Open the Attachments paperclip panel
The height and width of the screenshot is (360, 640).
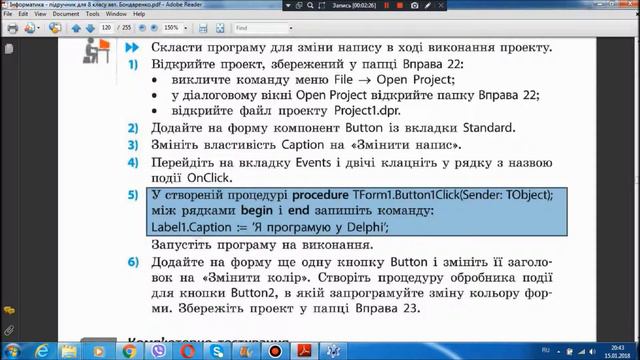9,330
